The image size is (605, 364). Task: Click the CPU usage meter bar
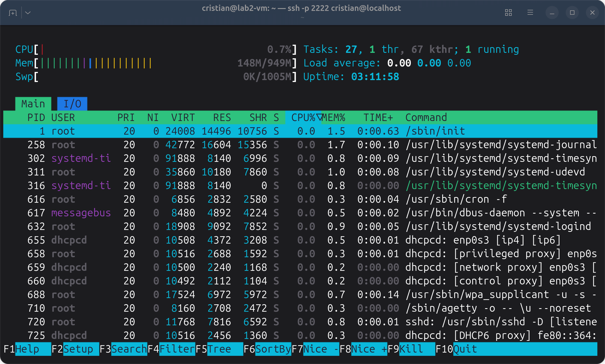pyautogui.click(x=156, y=49)
